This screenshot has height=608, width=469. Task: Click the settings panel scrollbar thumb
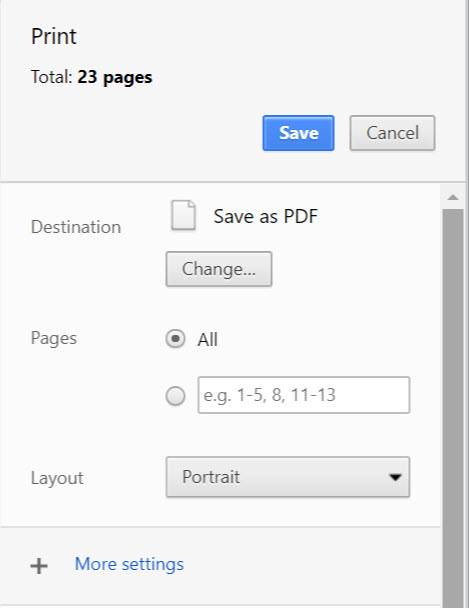[x=453, y=407]
